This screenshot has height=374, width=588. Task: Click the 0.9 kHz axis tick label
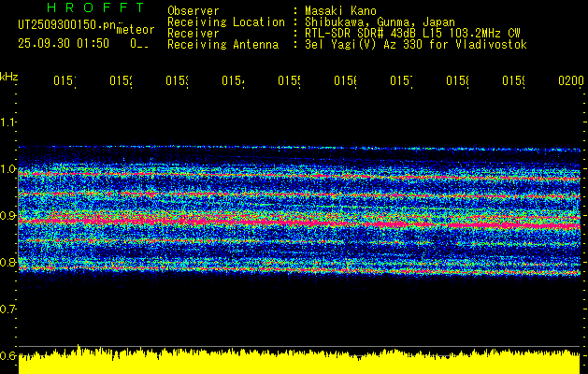(x=7, y=216)
